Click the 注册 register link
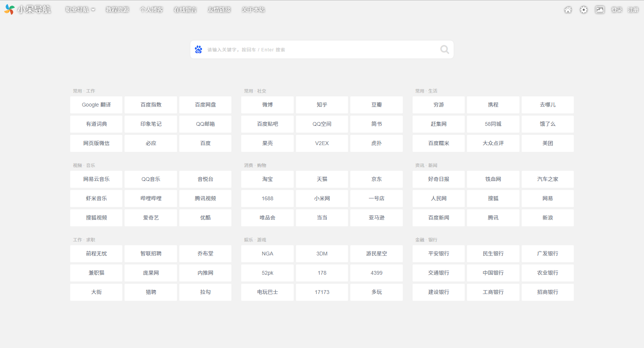 coord(633,10)
